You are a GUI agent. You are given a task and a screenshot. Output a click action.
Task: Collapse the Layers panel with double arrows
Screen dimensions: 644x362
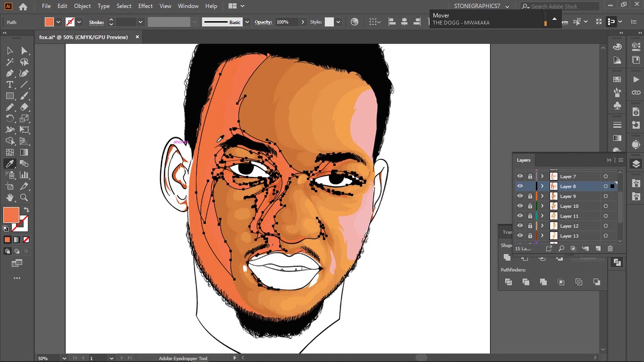click(609, 160)
